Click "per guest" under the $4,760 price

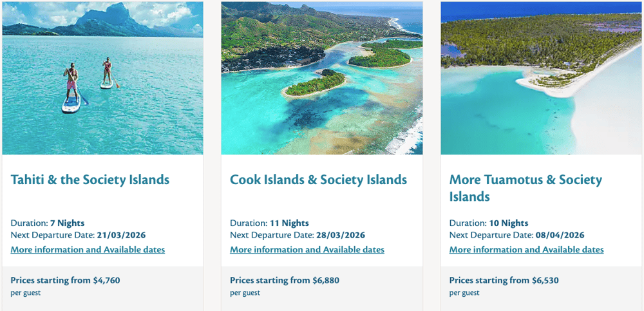[x=26, y=293]
